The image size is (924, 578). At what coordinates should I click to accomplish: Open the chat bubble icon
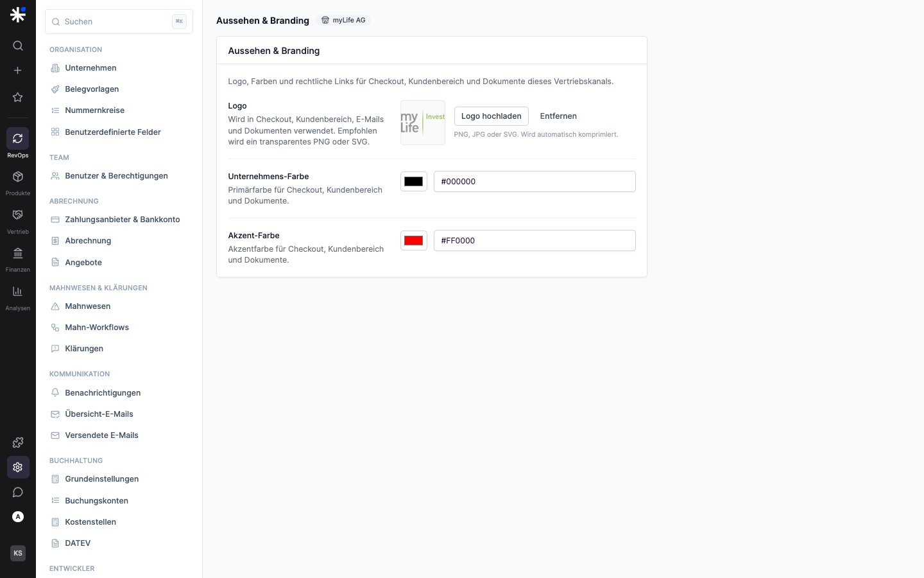[18, 493]
